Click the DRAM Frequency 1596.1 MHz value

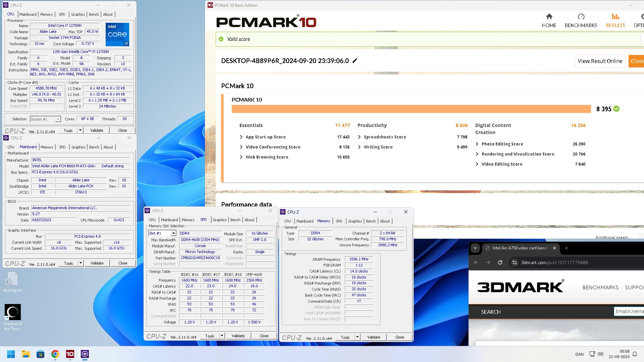(x=359, y=259)
